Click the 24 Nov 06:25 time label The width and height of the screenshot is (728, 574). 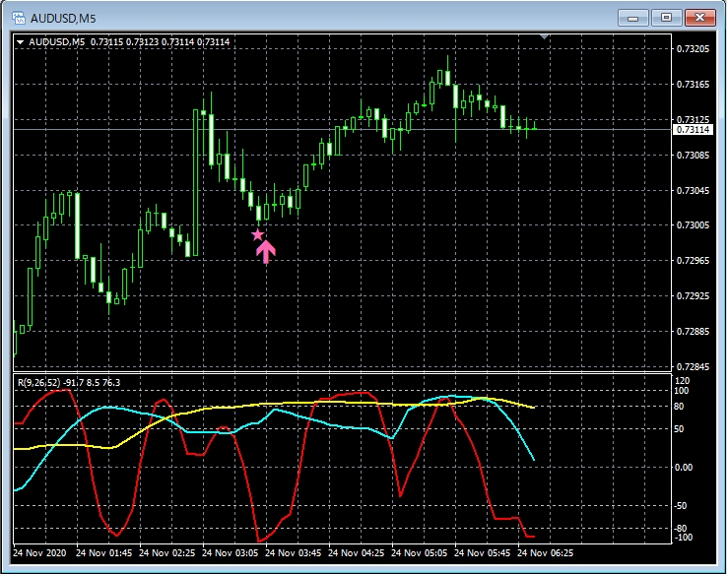[546, 553]
